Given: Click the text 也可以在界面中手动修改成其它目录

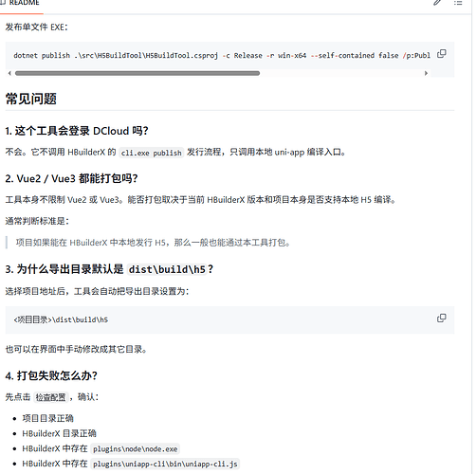Looking at the screenshot, I should coord(76,350).
